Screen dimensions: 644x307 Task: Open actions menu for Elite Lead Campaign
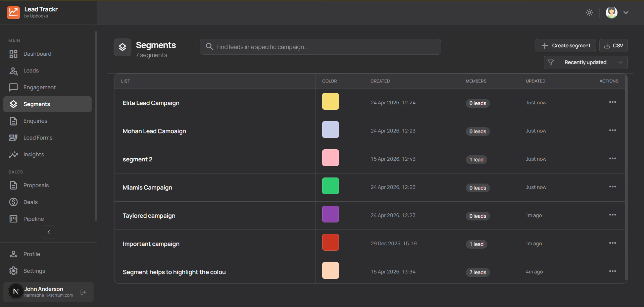pos(612,102)
